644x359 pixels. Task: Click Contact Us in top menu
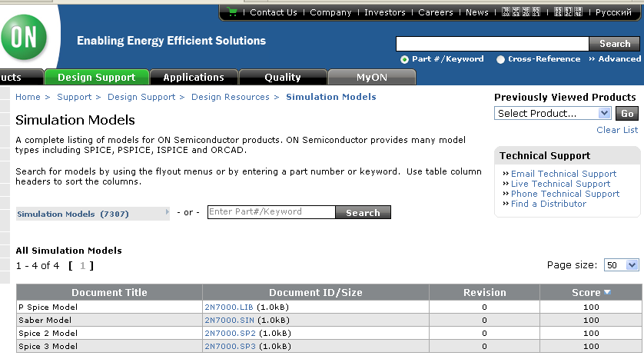coord(274,12)
